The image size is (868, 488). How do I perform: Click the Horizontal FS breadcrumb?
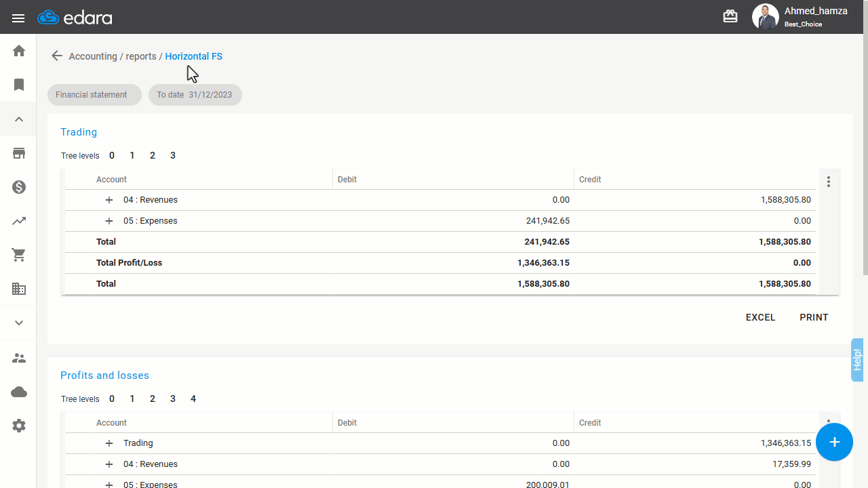click(194, 56)
